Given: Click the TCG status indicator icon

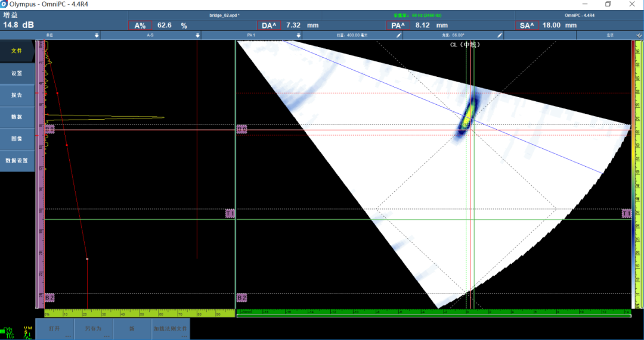Looking at the screenshot, I should tap(8, 332).
